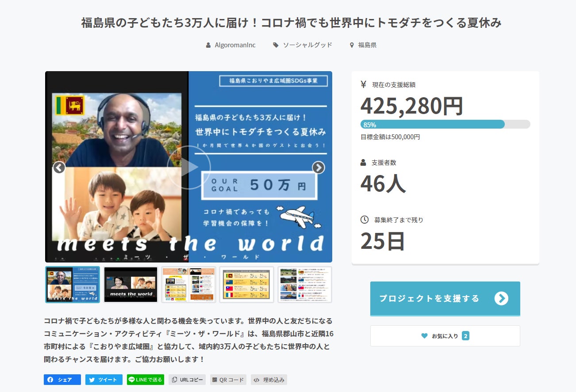The image size is (576, 392).
Task: Go to the previous slide with left arrow
Action: point(59,167)
